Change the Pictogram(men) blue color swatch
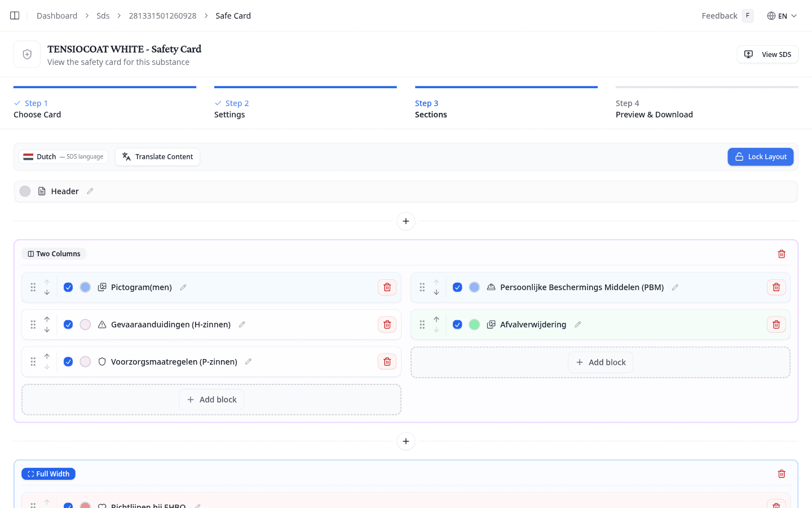Image resolution: width=812 pixels, height=508 pixels. [85, 287]
